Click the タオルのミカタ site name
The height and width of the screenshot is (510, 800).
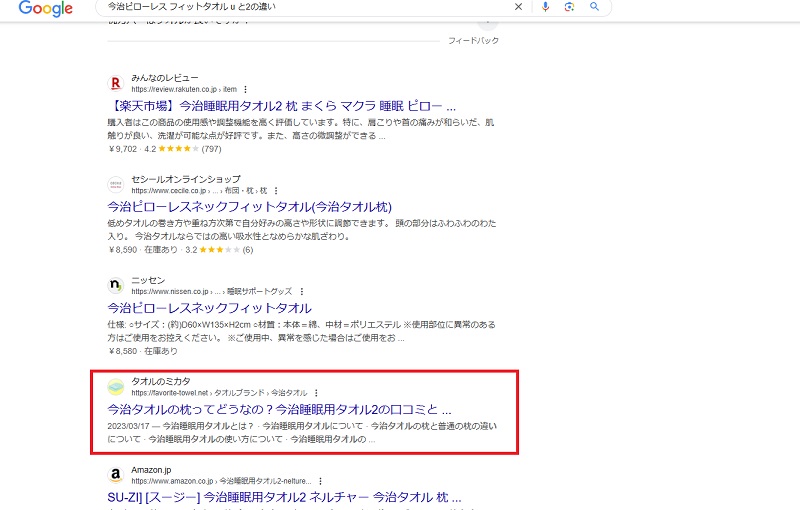(161, 381)
